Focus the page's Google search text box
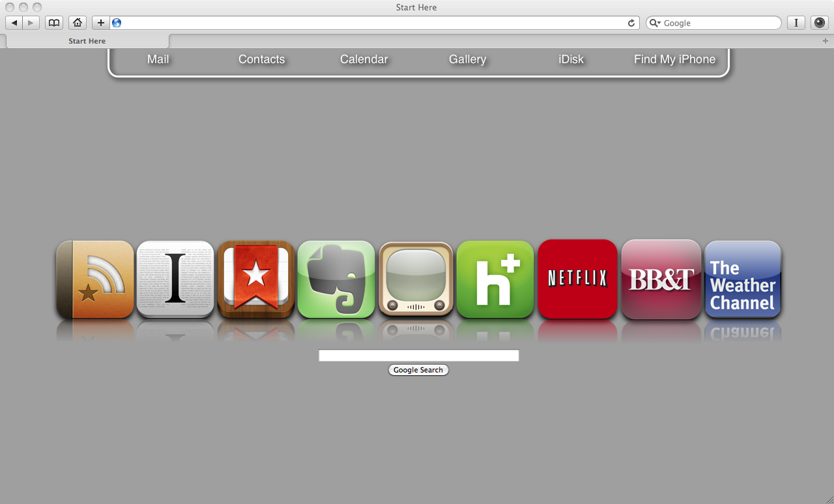Image resolution: width=834 pixels, height=504 pixels. [x=419, y=356]
